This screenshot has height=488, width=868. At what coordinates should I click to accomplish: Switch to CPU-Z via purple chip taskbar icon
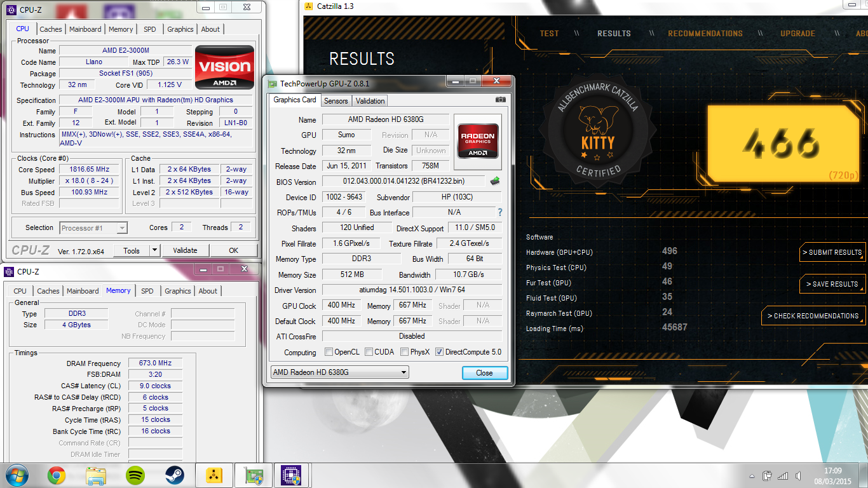pyautogui.click(x=291, y=475)
